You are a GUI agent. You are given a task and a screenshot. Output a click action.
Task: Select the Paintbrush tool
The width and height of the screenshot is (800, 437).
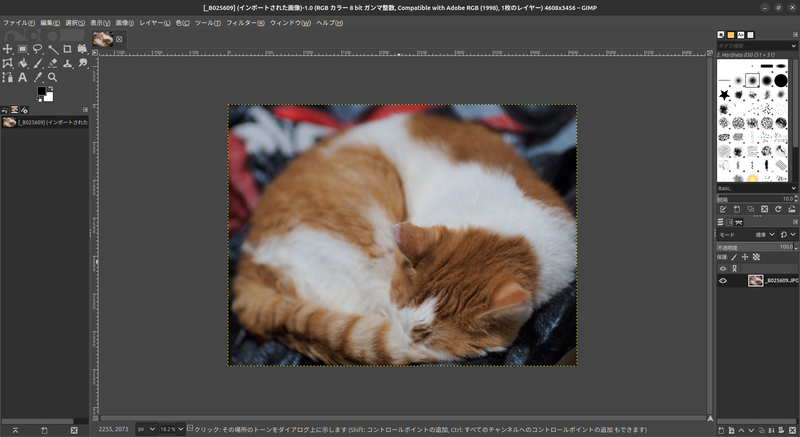(38, 63)
